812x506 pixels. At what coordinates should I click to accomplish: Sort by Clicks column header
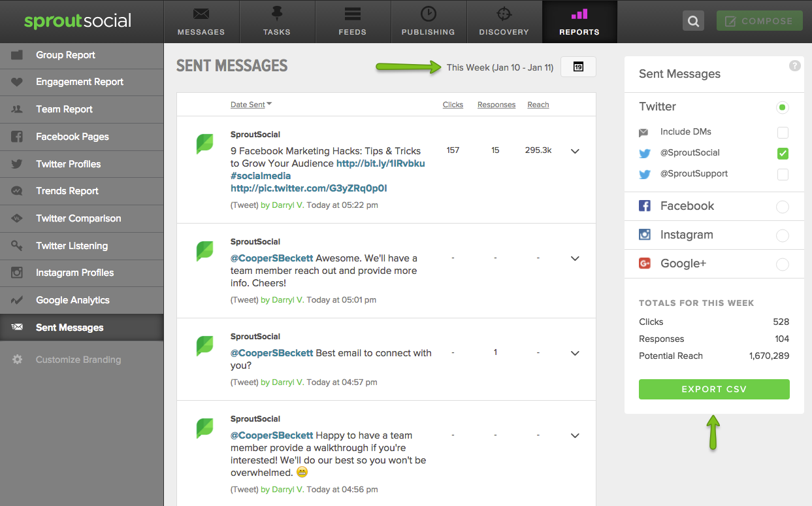coord(453,105)
